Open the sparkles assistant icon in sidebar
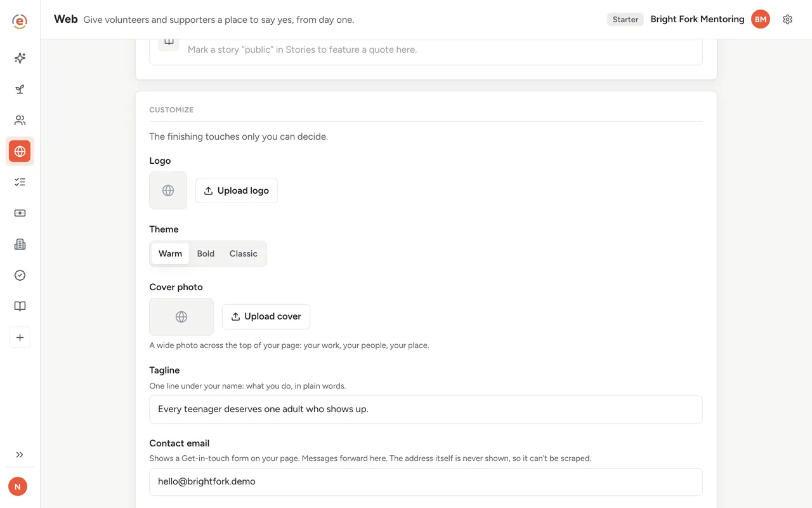 20,58
